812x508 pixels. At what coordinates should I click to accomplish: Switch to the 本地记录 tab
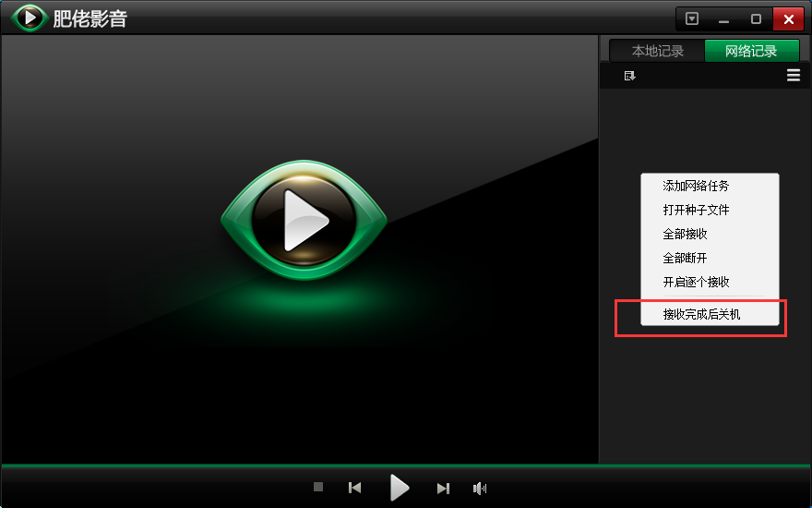coord(658,51)
